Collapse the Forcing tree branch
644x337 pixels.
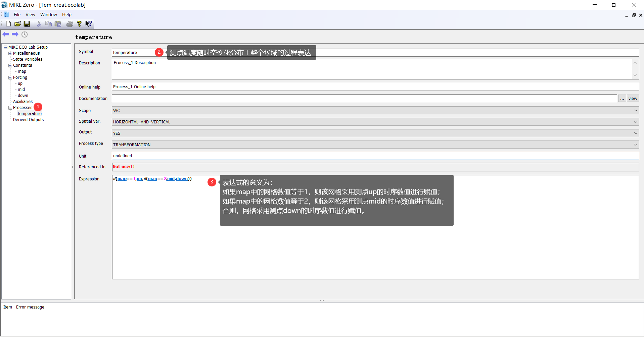coord(10,77)
